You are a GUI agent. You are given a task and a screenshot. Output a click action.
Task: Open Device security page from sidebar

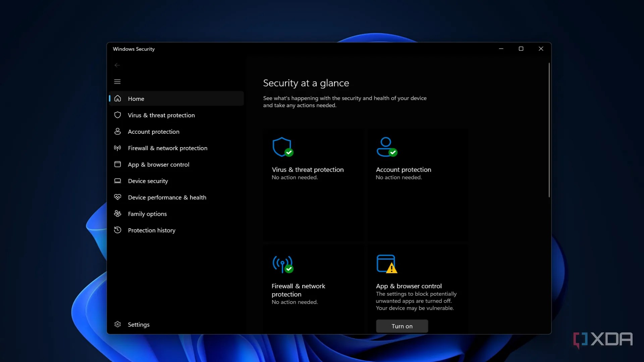click(x=148, y=181)
